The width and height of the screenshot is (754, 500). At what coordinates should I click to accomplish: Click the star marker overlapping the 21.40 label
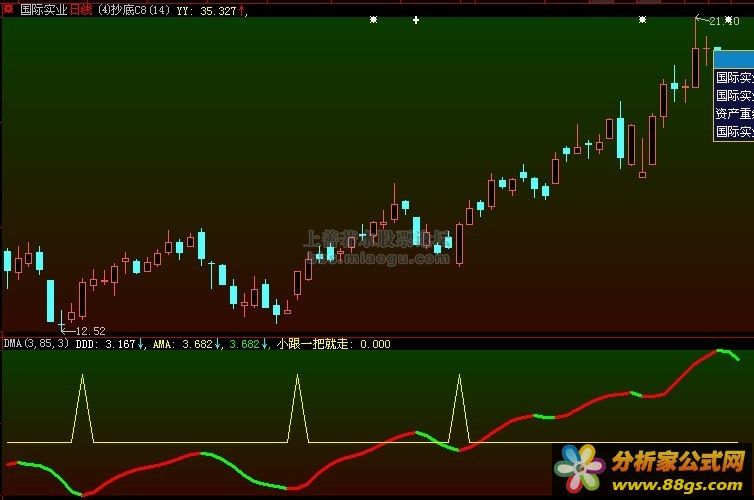[x=729, y=20]
